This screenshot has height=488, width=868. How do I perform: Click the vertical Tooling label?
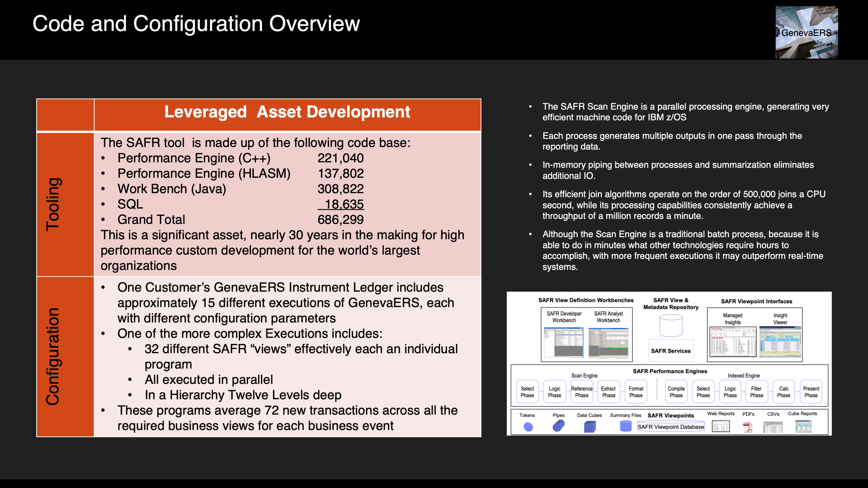53,205
